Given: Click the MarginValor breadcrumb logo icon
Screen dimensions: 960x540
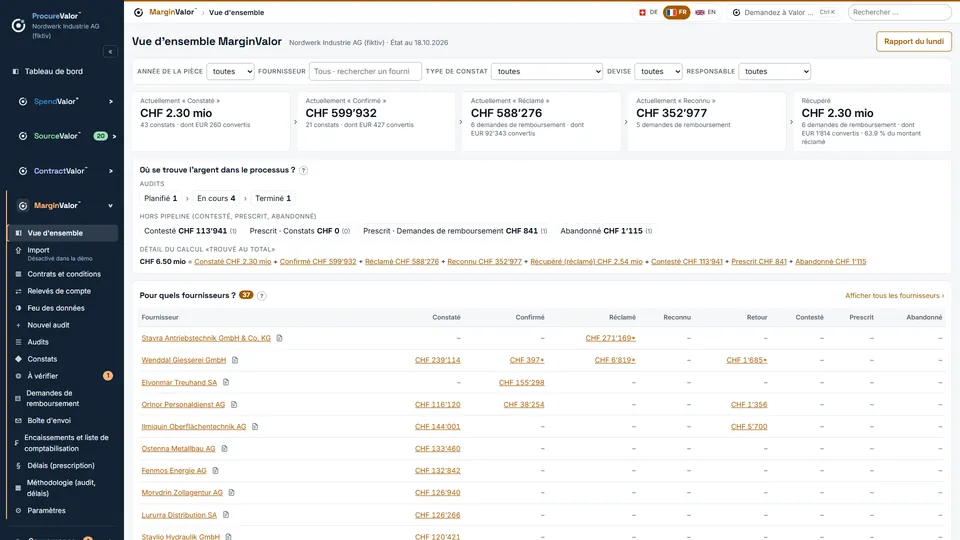Looking at the screenshot, I should tap(138, 12).
